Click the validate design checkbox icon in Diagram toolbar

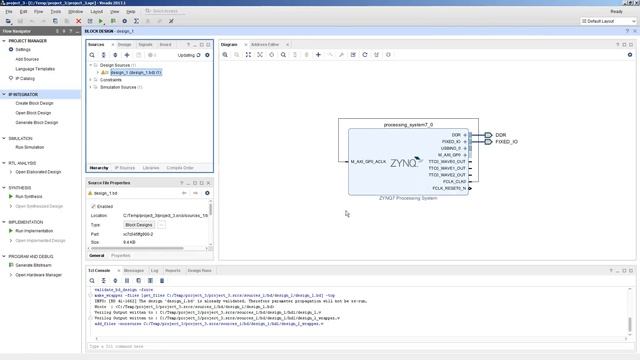(x=353, y=55)
